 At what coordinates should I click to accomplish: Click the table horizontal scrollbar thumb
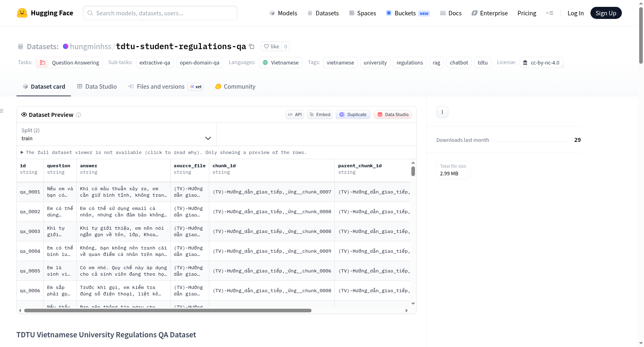click(x=168, y=310)
